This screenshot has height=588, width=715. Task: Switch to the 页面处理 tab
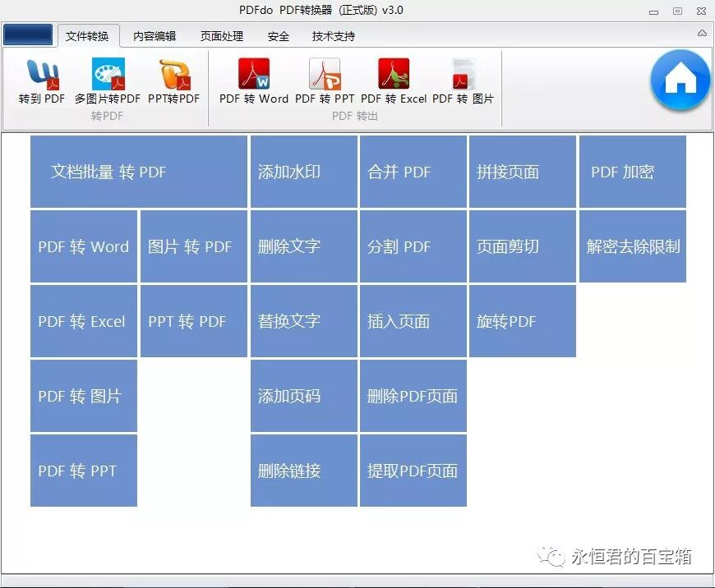pyautogui.click(x=222, y=36)
